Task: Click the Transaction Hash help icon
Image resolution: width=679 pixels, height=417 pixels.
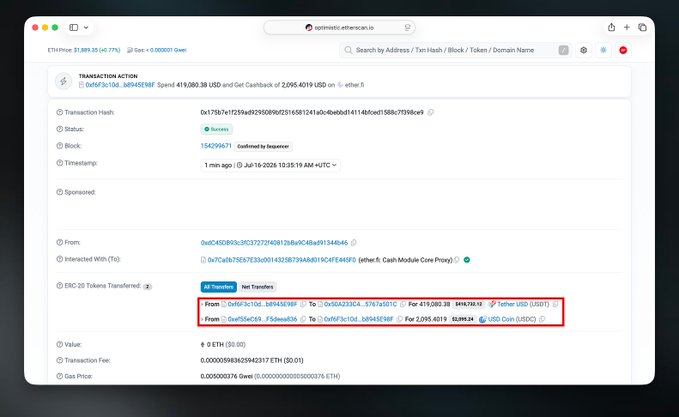Action: pos(60,112)
